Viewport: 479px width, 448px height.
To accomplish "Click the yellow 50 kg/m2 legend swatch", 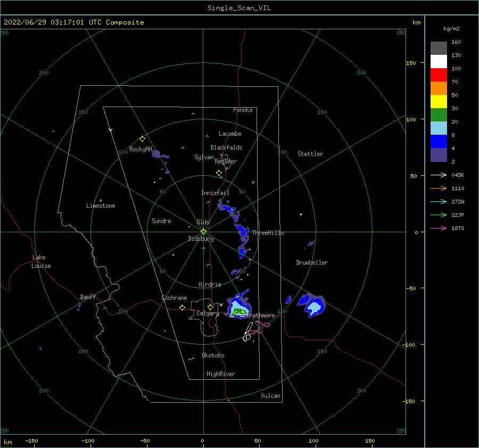I will coord(439,102).
